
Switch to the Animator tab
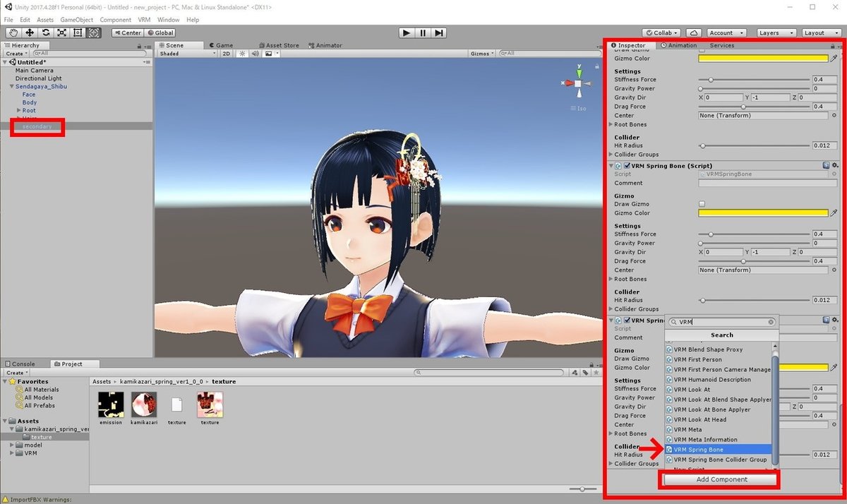click(325, 45)
